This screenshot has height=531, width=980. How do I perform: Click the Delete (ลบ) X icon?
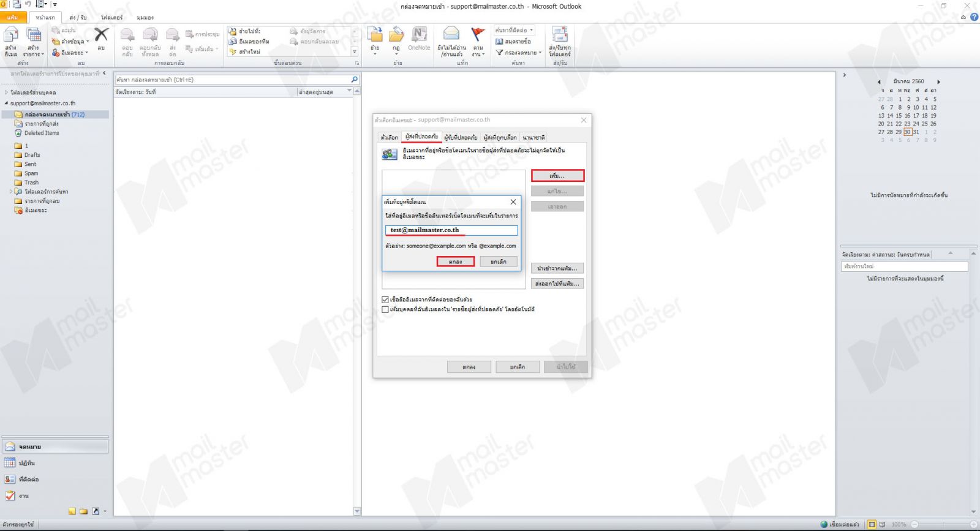click(x=101, y=34)
